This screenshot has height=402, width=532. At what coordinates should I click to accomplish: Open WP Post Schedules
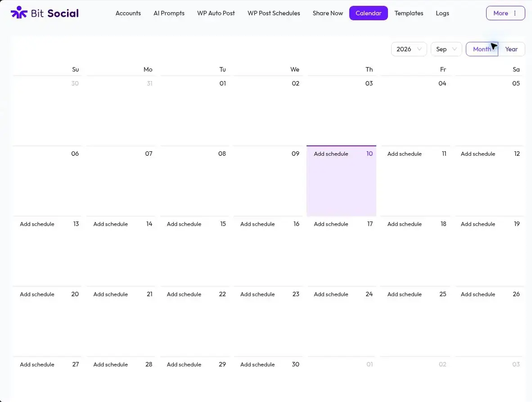pyautogui.click(x=274, y=13)
